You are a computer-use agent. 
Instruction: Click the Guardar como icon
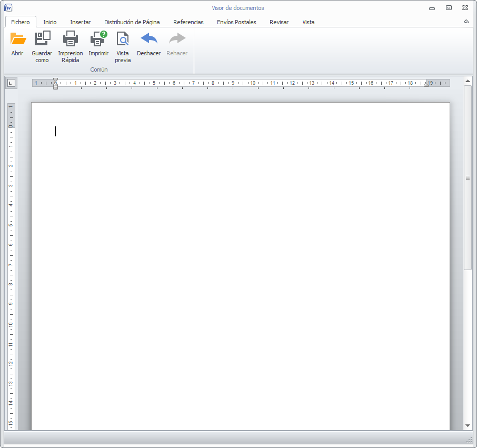[42, 39]
